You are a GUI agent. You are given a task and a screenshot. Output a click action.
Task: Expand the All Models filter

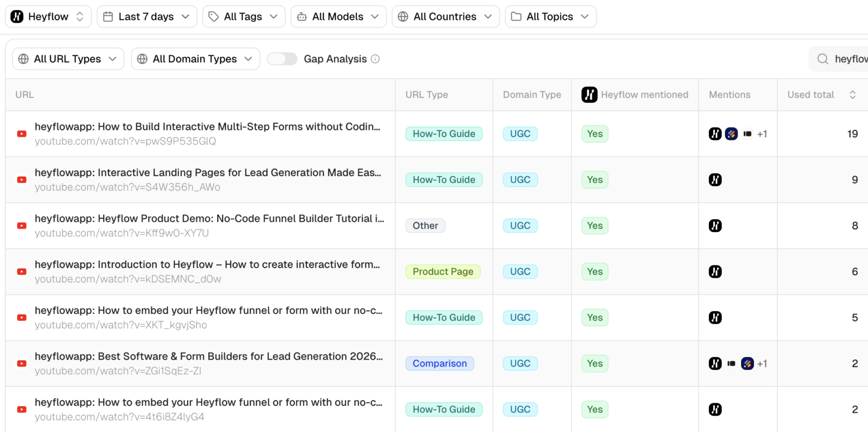pyautogui.click(x=338, y=17)
